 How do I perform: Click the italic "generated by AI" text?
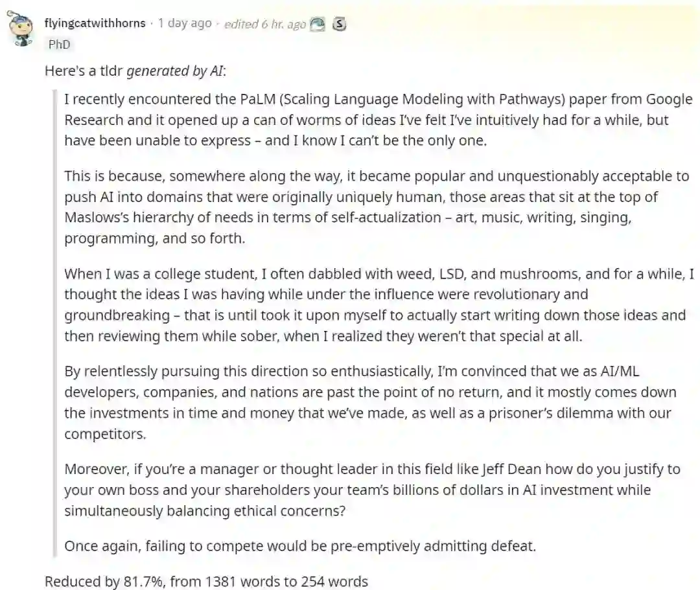pyautogui.click(x=176, y=71)
